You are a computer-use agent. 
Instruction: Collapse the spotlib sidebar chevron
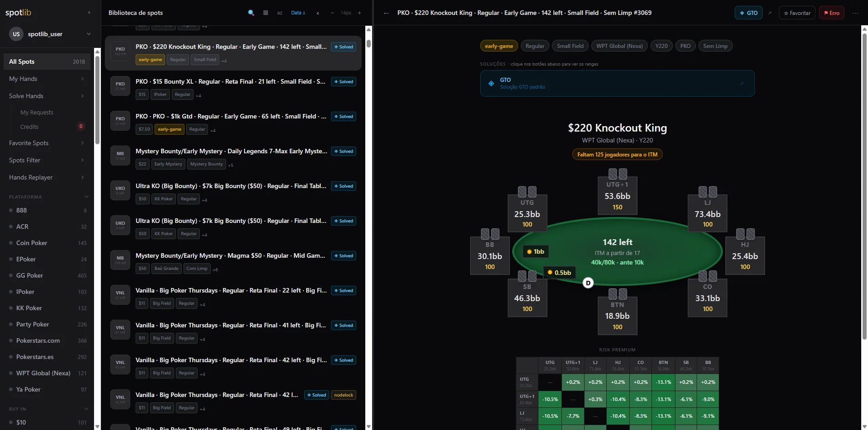tap(89, 13)
